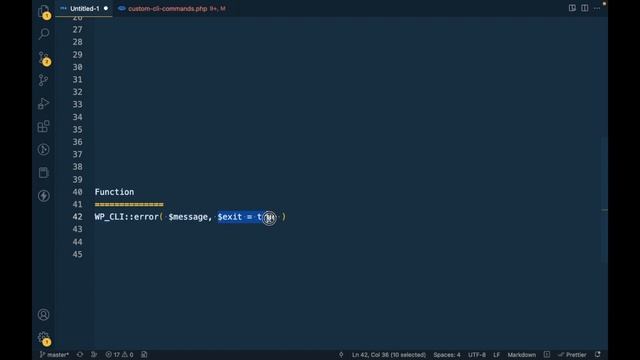Split the editor right
Image resolution: width=640 pixels, height=360 pixels.
(584, 8)
